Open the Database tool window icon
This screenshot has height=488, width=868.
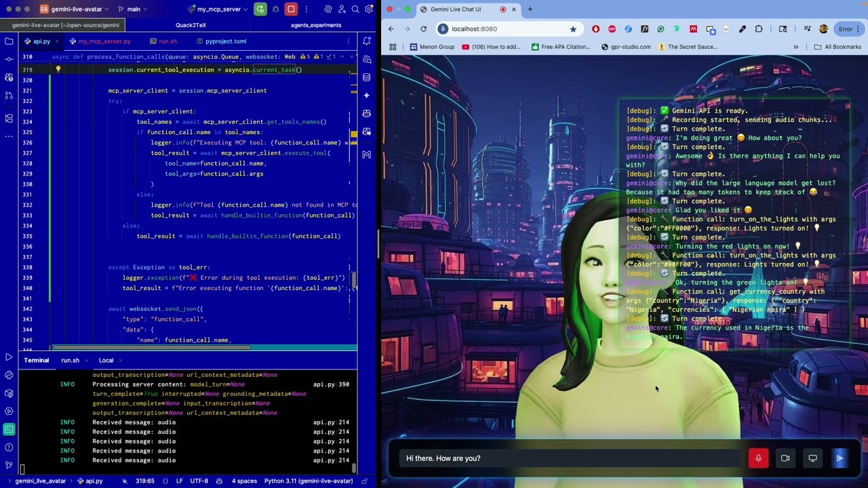point(367,77)
